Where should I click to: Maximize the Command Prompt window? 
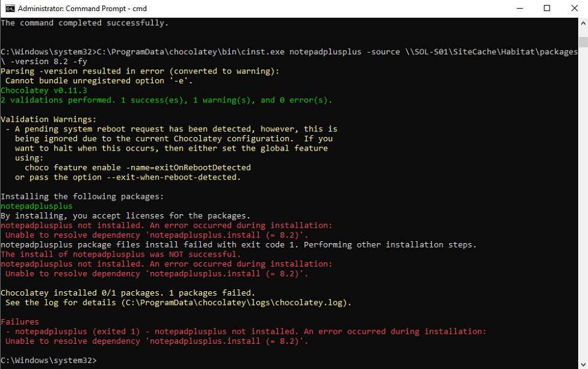click(x=547, y=8)
